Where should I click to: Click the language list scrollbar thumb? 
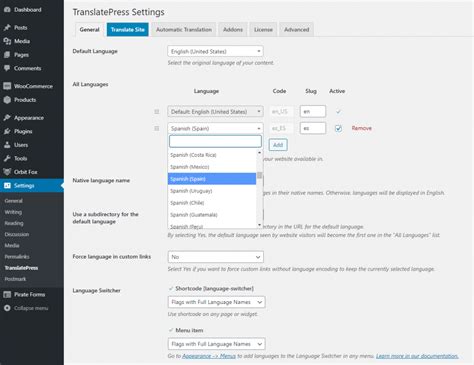259,175
